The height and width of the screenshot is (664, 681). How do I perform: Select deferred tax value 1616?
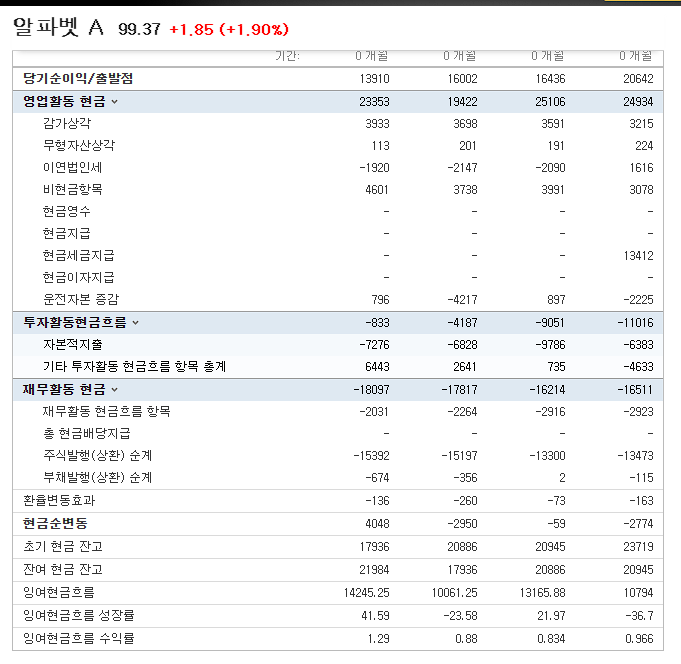(642, 168)
